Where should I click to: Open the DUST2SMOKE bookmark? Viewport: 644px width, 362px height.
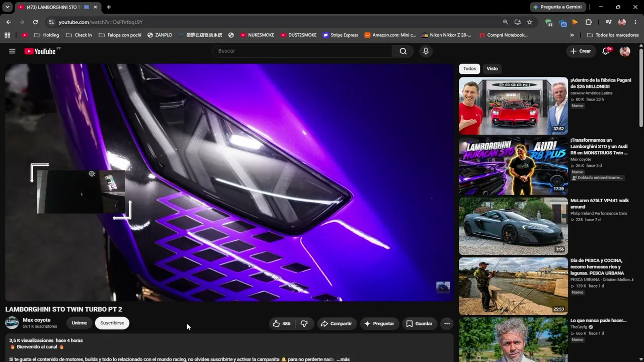298,35
